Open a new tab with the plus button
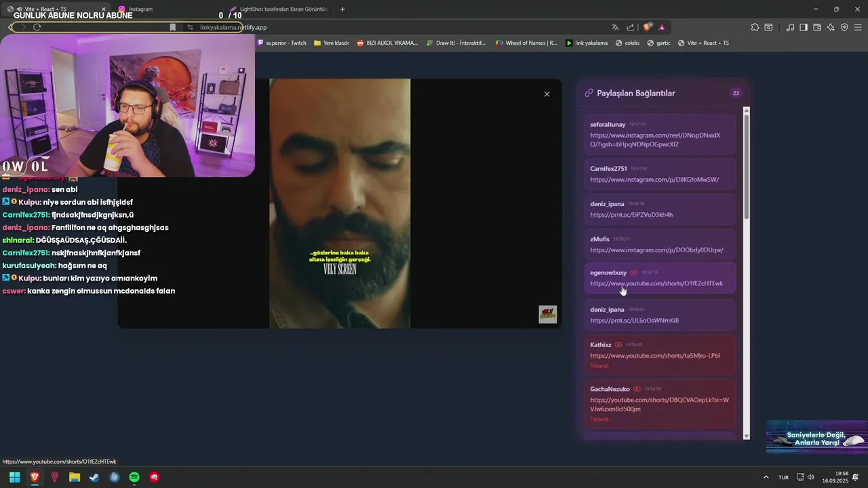Image resolution: width=868 pixels, height=488 pixels. [342, 9]
